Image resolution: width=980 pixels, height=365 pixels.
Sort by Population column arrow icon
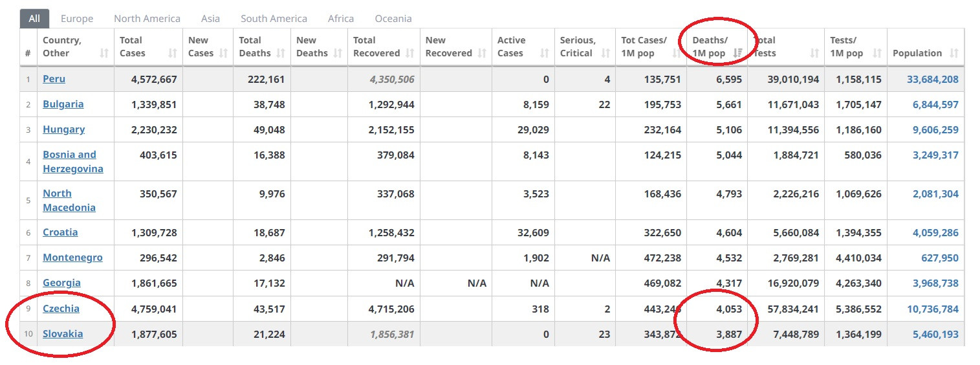(x=954, y=54)
